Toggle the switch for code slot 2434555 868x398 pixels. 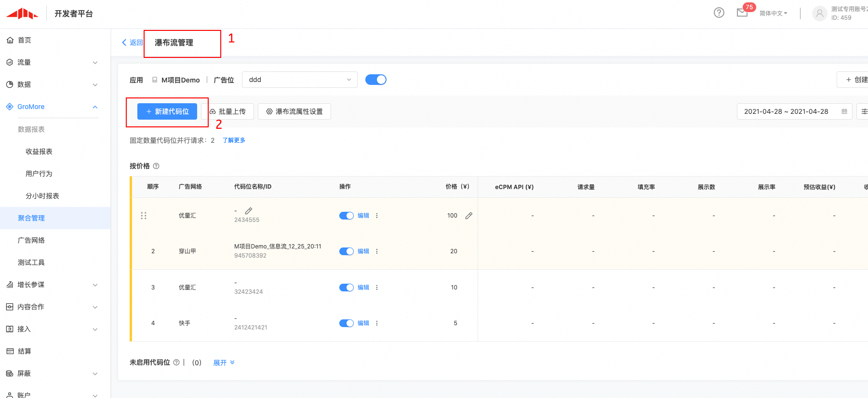347,216
